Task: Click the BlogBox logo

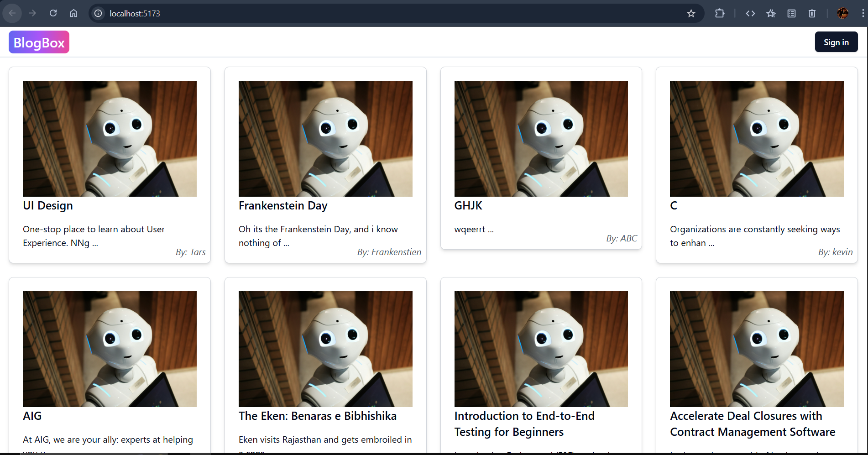Action: (39, 42)
